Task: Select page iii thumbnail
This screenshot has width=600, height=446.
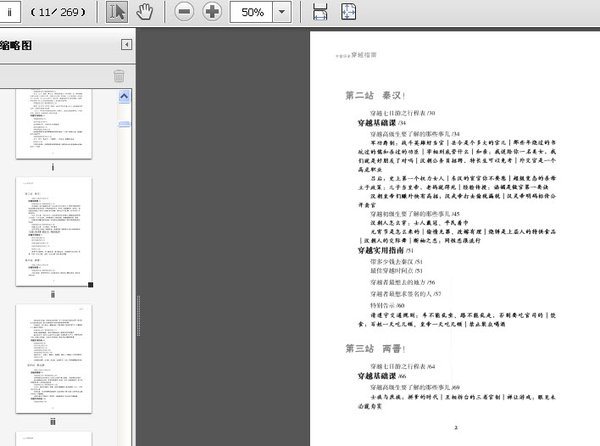Action: [x=54, y=357]
